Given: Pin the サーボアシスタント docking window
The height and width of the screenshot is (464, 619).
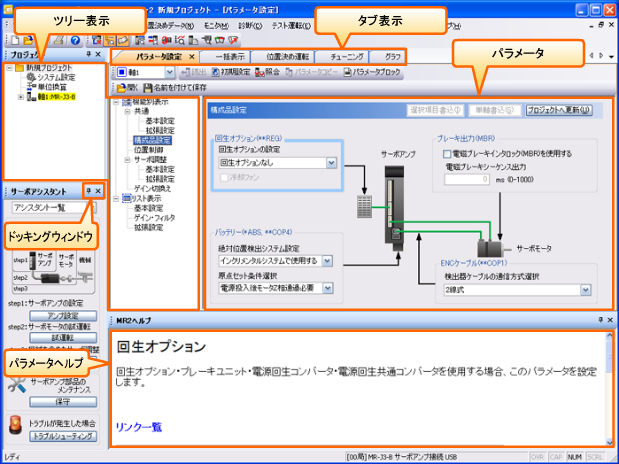Looking at the screenshot, I should click(88, 190).
